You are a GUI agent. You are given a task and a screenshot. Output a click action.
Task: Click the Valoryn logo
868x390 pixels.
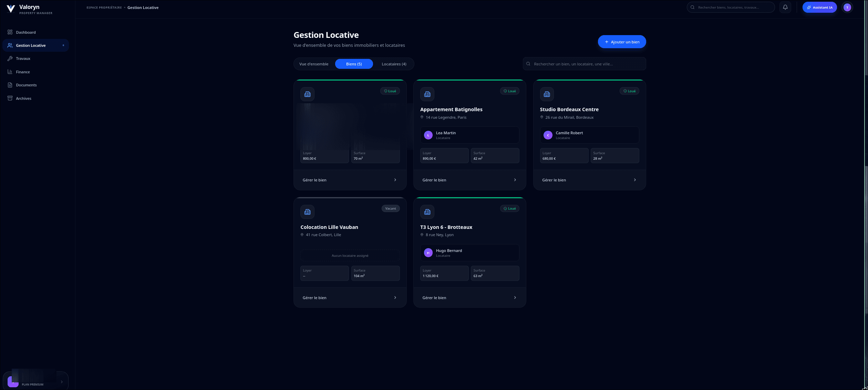(x=11, y=8)
